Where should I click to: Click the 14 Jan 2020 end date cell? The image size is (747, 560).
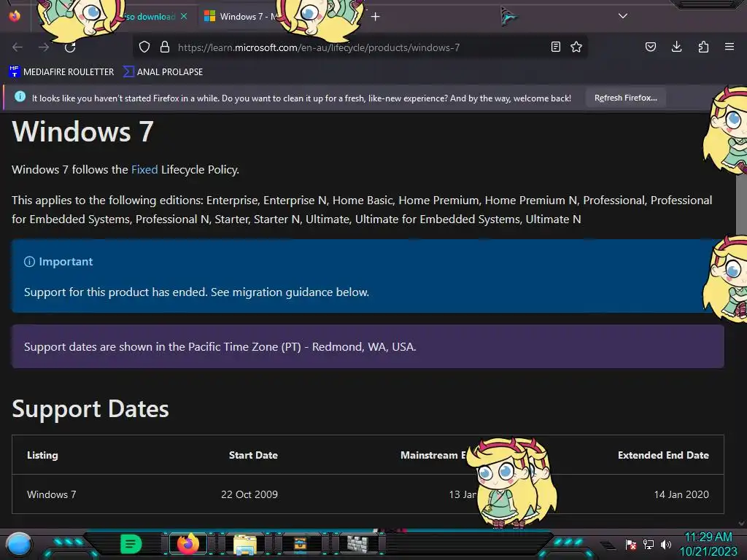[x=681, y=494]
